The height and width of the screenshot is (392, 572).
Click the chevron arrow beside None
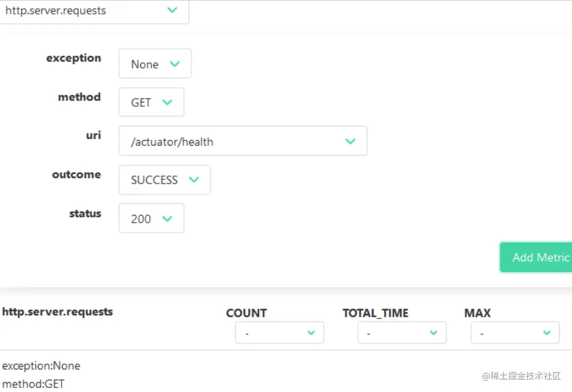point(175,64)
